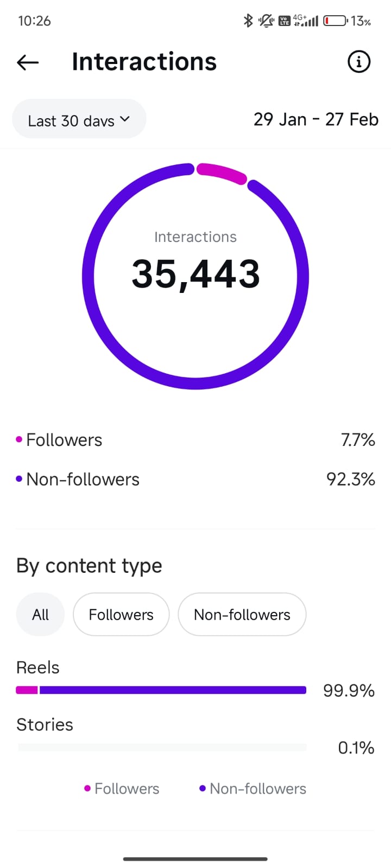Tap the pink followers segment of the donut chart
Viewport: 391px width, 868px height.
[222, 171]
